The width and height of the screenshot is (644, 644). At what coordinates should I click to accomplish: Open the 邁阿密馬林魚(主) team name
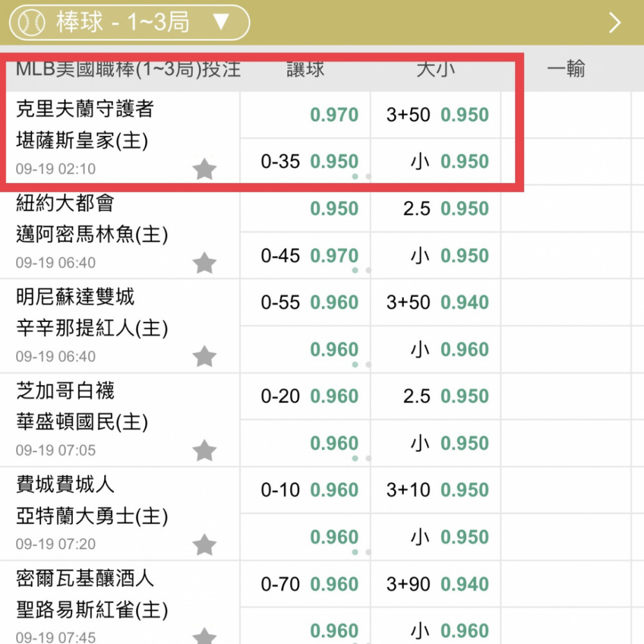click(92, 234)
